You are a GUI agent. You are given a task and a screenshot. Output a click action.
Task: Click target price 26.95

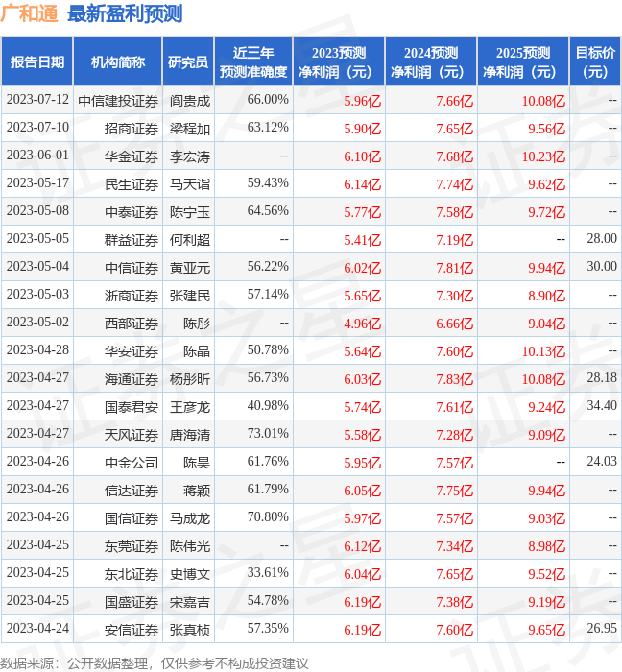602,628
